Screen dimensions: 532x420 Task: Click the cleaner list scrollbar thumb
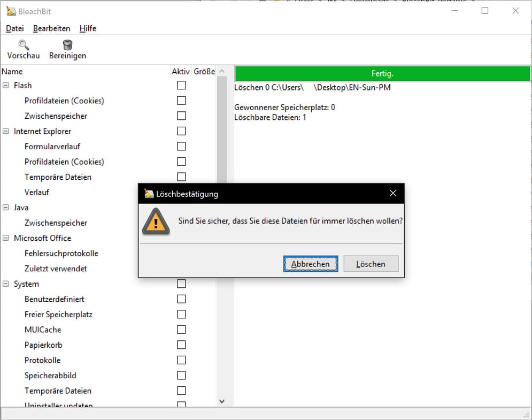(x=222, y=129)
